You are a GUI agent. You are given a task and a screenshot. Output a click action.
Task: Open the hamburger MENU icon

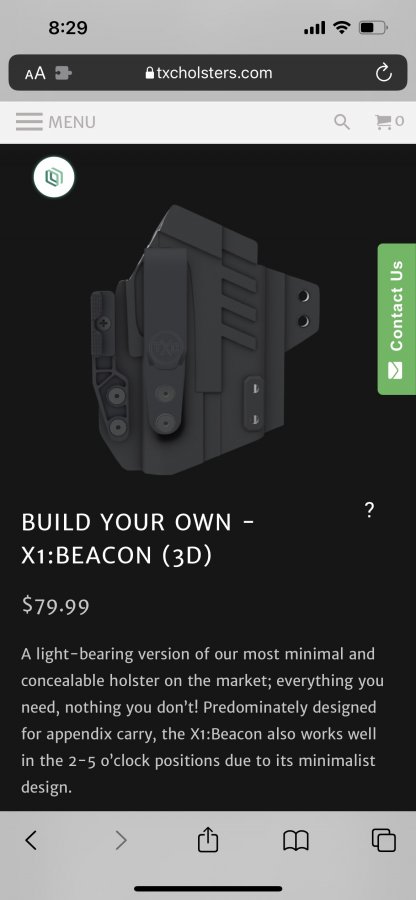29,122
